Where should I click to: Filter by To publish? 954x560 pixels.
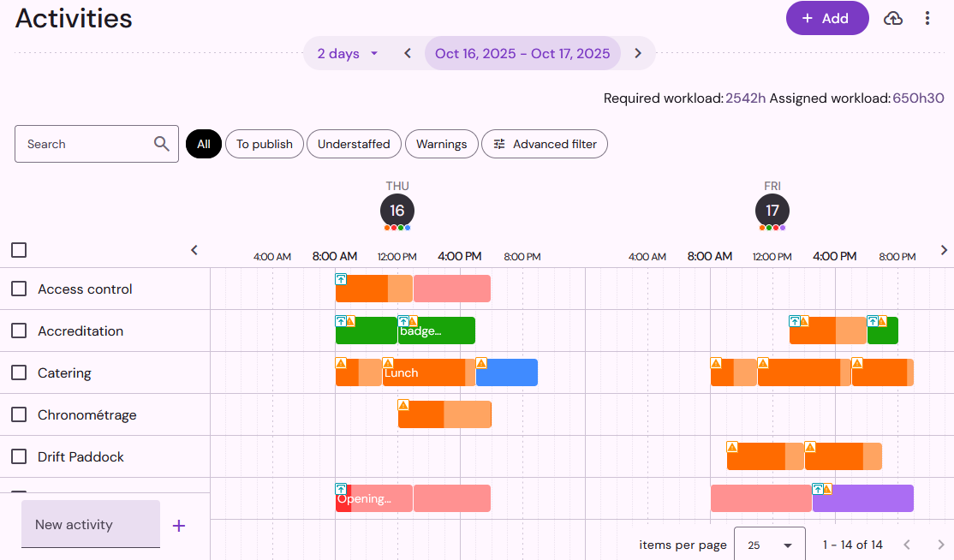pos(265,144)
